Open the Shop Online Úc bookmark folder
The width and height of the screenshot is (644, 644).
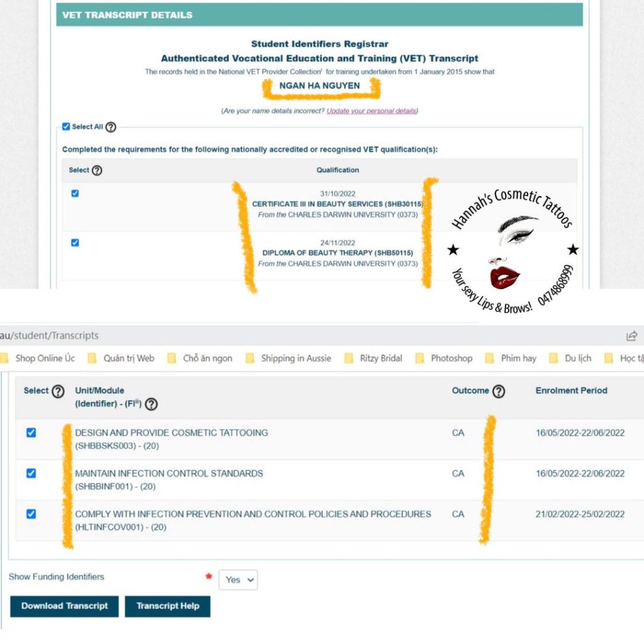pos(38,358)
